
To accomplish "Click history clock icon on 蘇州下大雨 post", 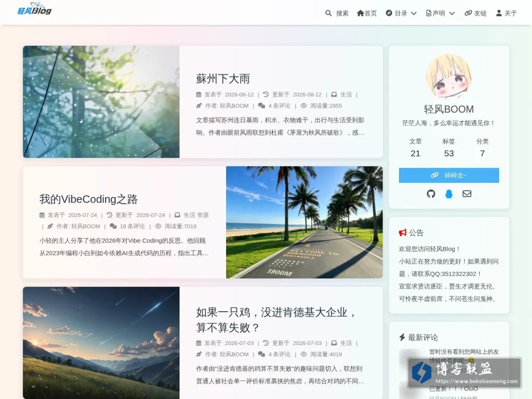I will coord(266,94).
